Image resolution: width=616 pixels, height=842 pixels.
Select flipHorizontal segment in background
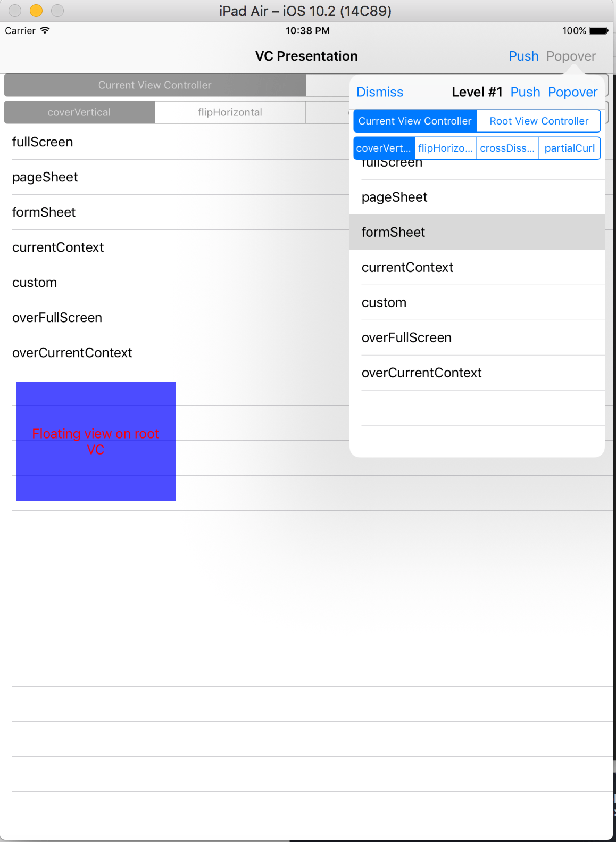(x=230, y=112)
